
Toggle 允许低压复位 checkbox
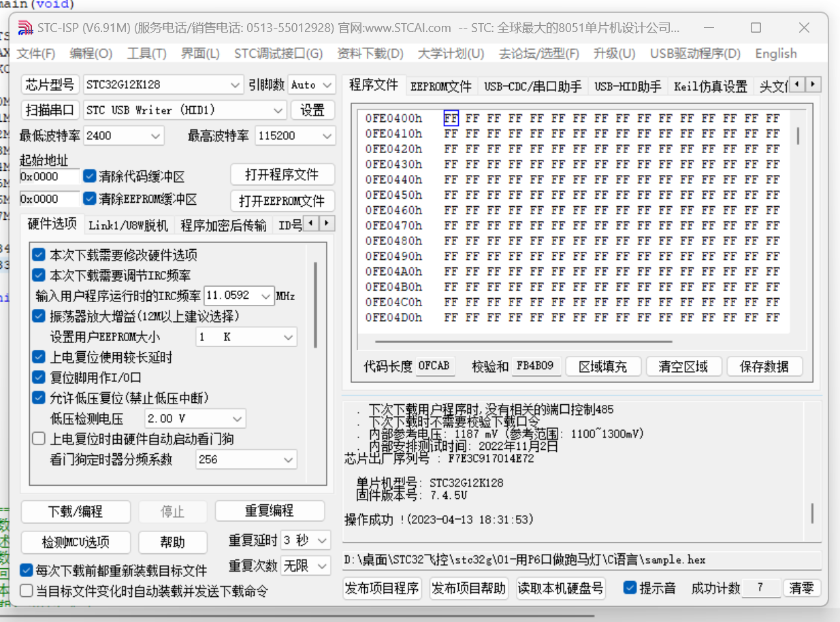point(39,398)
